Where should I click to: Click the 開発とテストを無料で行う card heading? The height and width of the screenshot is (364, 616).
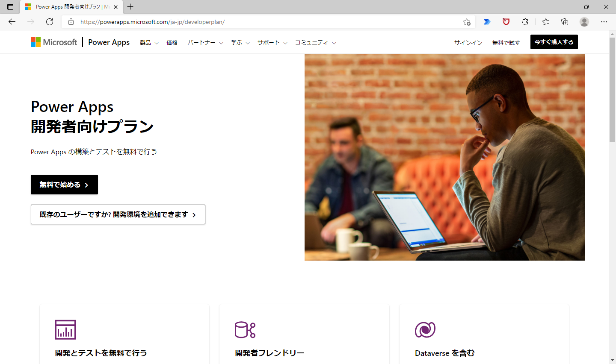101,353
